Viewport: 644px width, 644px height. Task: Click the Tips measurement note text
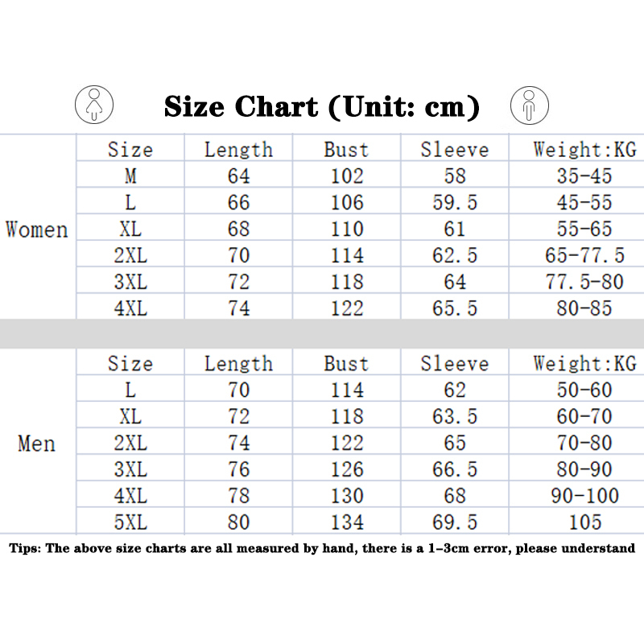point(322,549)
